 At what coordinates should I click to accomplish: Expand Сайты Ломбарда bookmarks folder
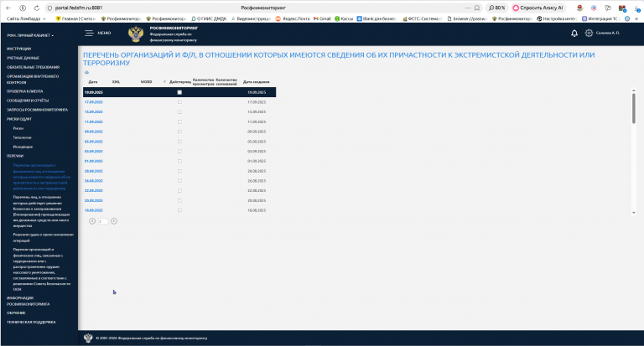(26, 18)
